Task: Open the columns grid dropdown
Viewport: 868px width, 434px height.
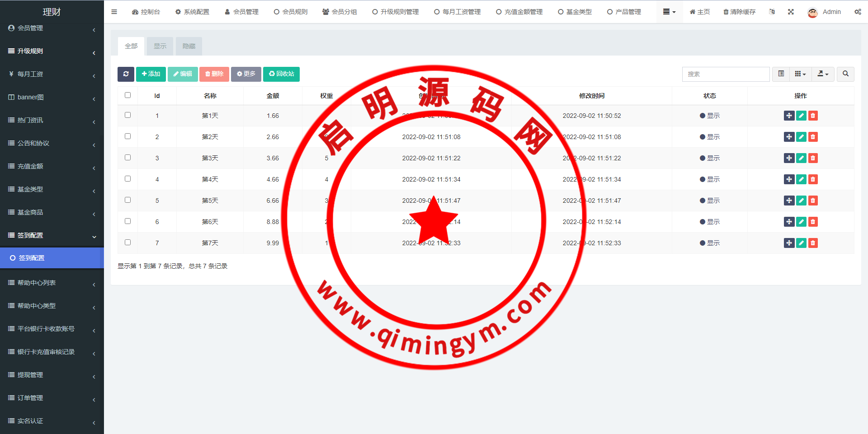Action: (800, 74)
